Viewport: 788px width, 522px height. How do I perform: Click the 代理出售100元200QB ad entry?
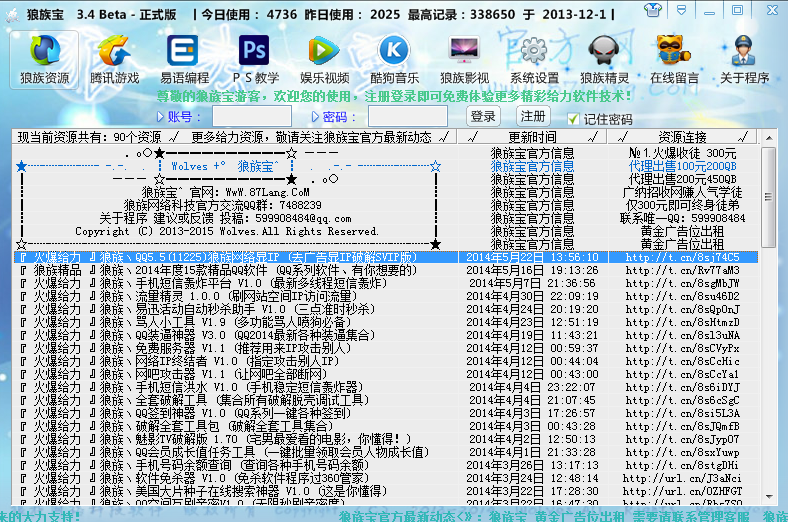point(682,166)
